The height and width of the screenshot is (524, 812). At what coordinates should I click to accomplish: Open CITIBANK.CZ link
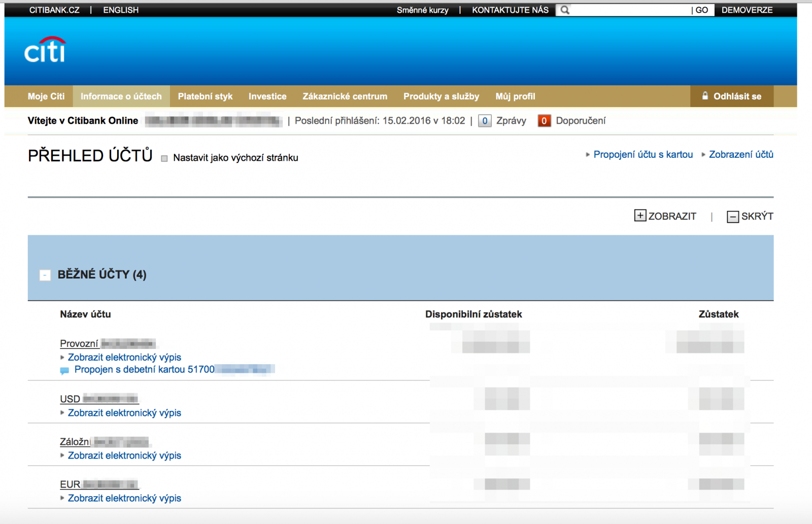click(x=54, y=10)
